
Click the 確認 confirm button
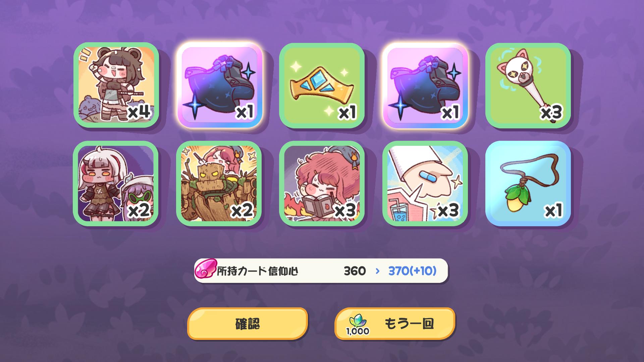point(248,324)
